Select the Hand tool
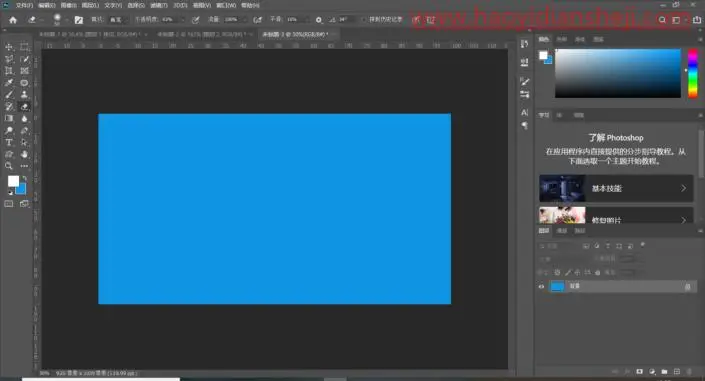The width and height of the screenshot is (705, 381). click(24, 154)
